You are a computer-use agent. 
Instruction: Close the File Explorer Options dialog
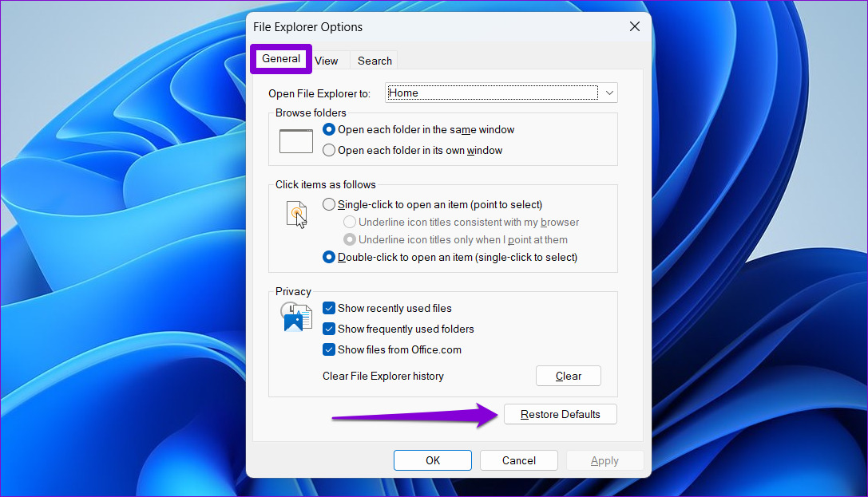pos(634,26)
